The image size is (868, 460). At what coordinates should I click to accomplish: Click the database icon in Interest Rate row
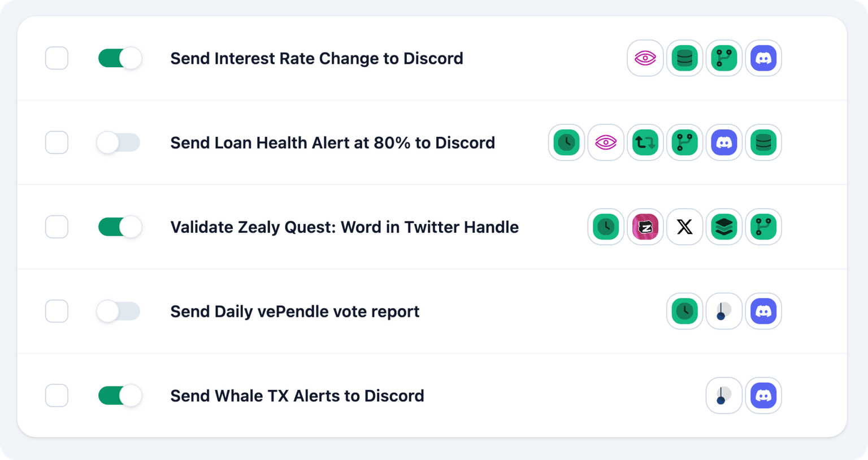coord(684,58)
